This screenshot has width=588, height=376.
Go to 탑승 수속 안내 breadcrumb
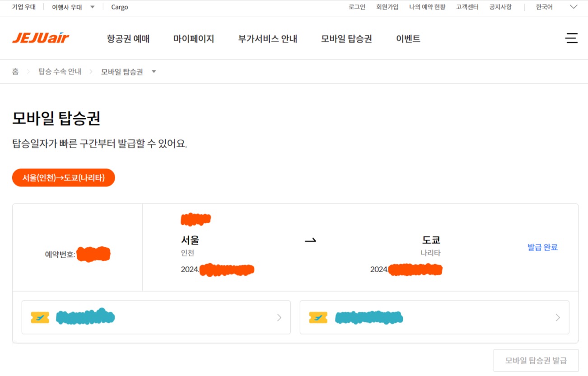(x=60, y=72)
